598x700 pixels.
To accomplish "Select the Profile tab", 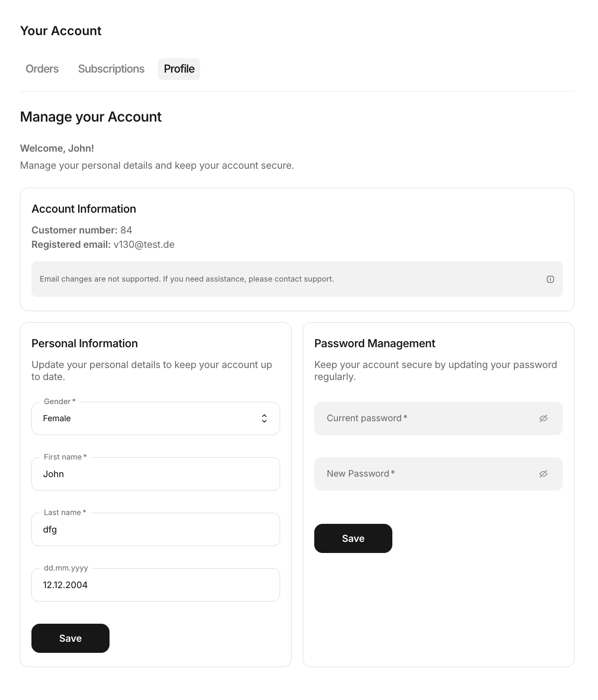I will [179, 69].
